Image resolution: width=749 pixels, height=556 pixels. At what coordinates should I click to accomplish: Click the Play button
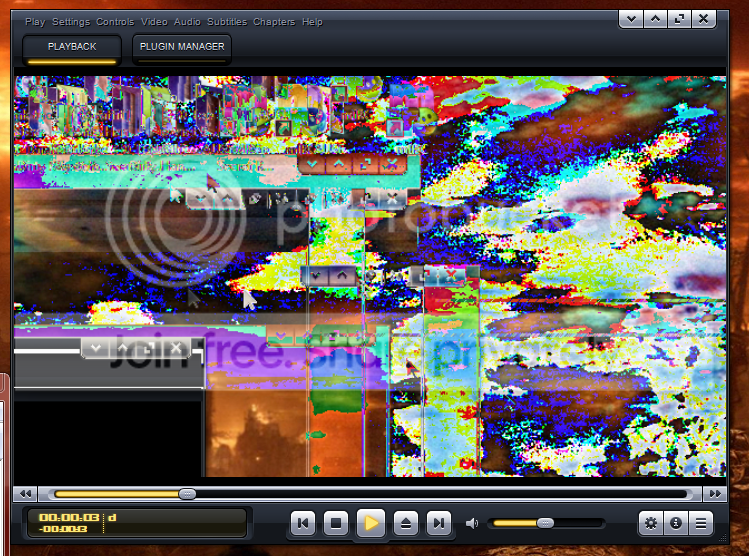click(371, 523)
